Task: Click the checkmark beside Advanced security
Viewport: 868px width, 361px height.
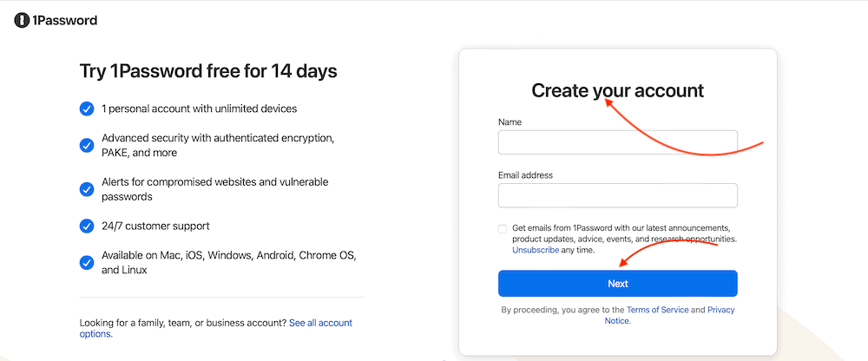Action: [87, 145]
